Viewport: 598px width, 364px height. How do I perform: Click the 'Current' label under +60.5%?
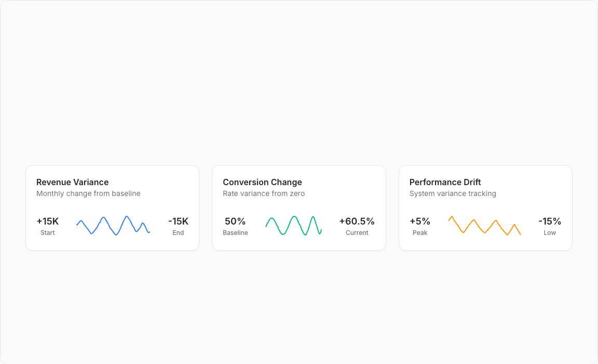(x=357, y=233)
